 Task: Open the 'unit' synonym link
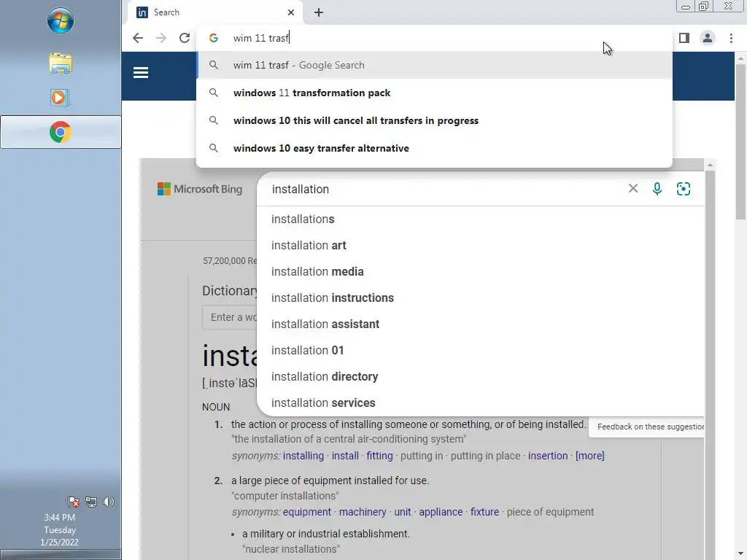(403, 512)
